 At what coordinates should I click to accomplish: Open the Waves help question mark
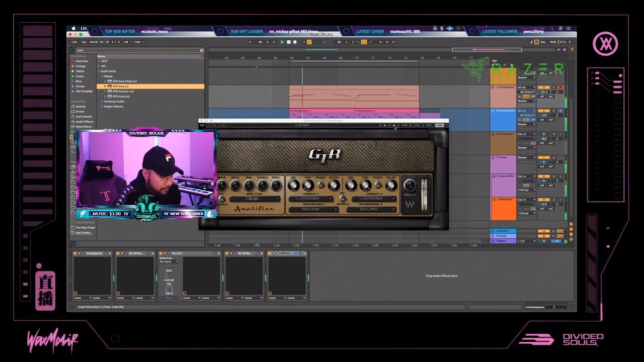click(445, 125)
